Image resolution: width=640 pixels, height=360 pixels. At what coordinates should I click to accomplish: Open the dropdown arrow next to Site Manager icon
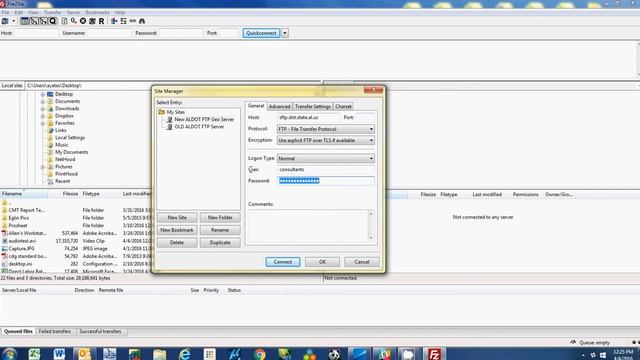(x=13, y=21)
